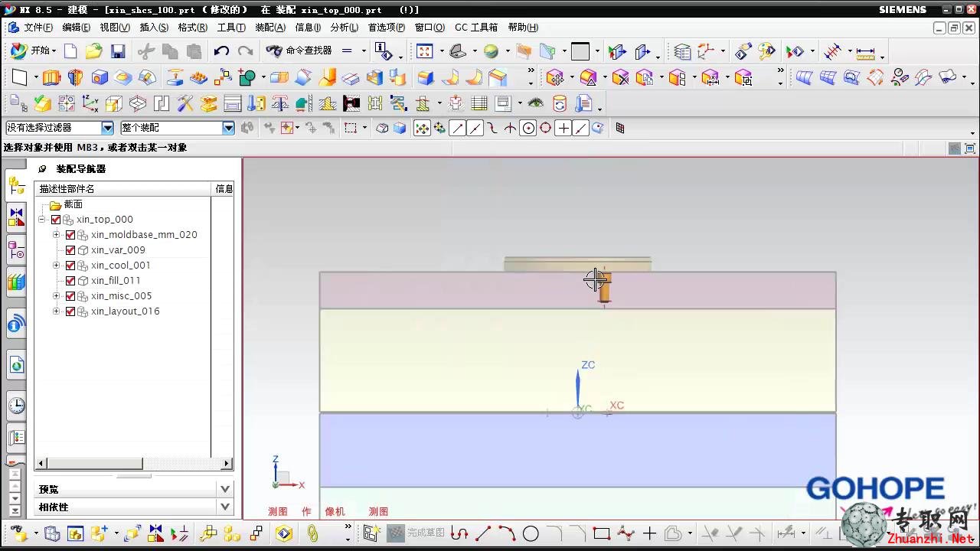
Task: Toggle the xin_misc_005 checkbox
Action: coord(70,296)
